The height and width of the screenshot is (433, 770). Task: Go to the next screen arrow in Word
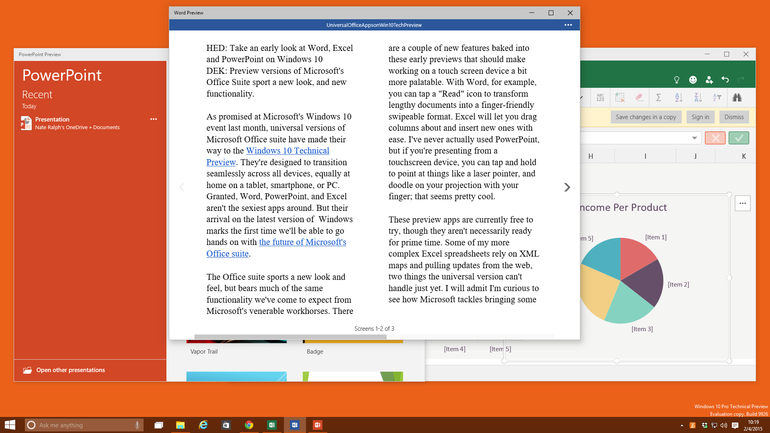(567, 187)
